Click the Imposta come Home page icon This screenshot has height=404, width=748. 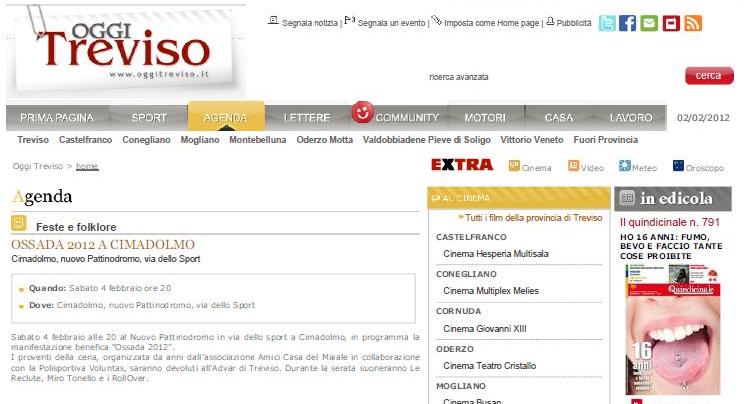click(x=436, y=20)
